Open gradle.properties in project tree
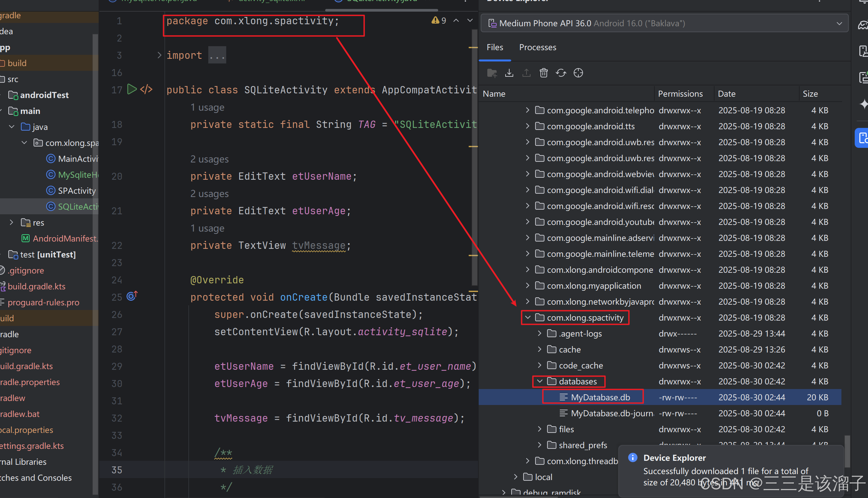This screenshot has height=498, width=868. [x=30, y=382]
